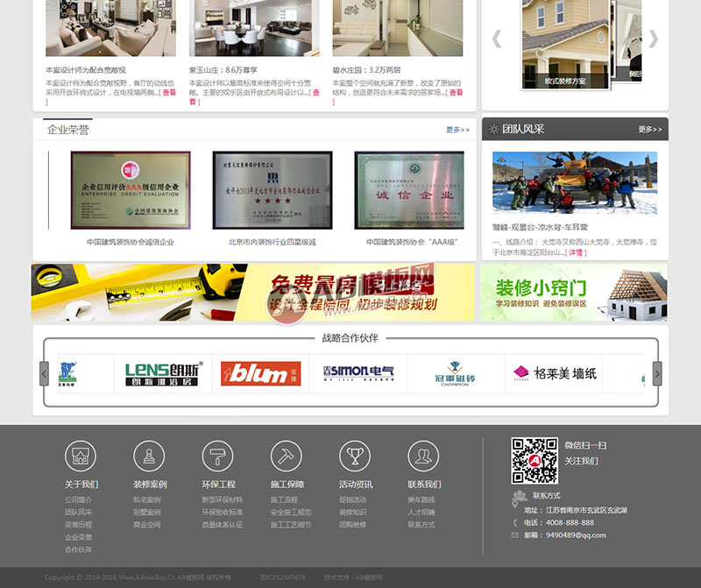Click the hammer icon for 施工保障

(x=287, y=456)
